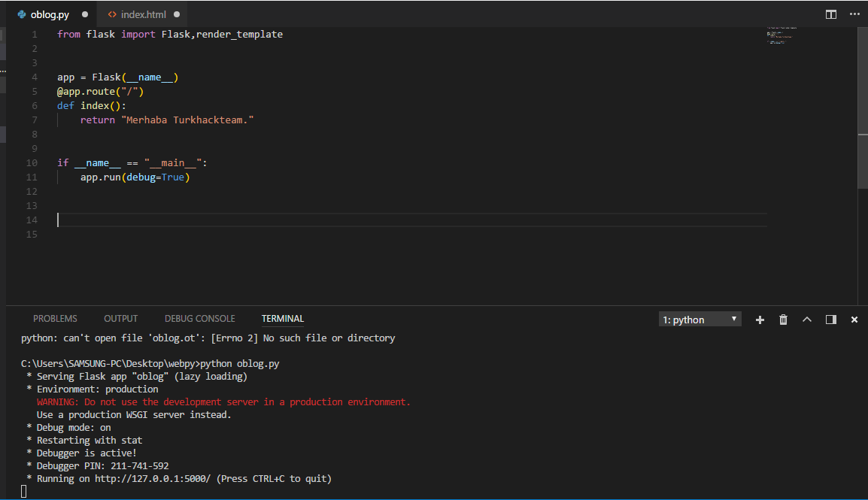This screenshot has height=500, width=868.
Task: Move the panel with the layout icon
Action: [x=831, y=320]
